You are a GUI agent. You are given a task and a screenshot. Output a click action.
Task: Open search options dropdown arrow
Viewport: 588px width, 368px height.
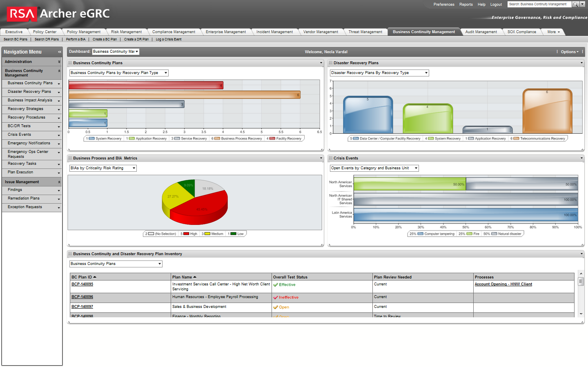(x=582, y=4)
